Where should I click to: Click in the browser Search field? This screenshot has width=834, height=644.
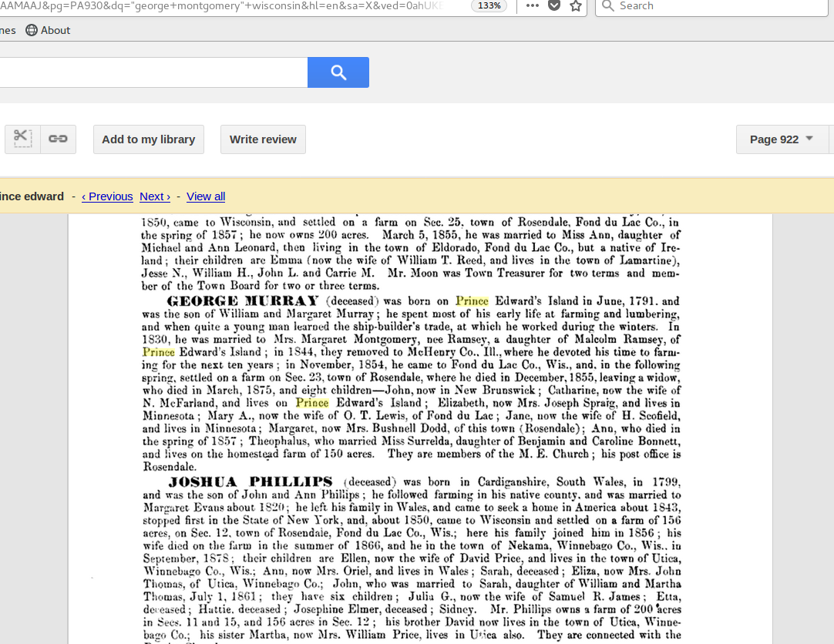(x=717, y=6)
